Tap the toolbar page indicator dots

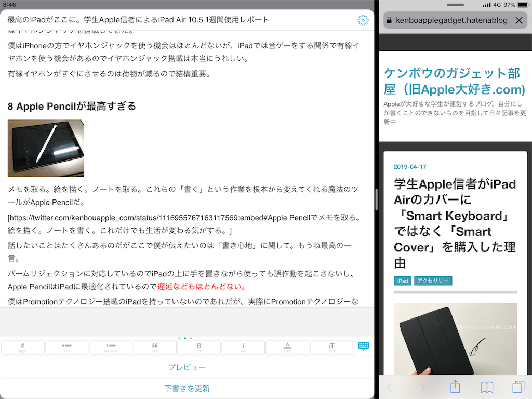(x=185, y=338)
